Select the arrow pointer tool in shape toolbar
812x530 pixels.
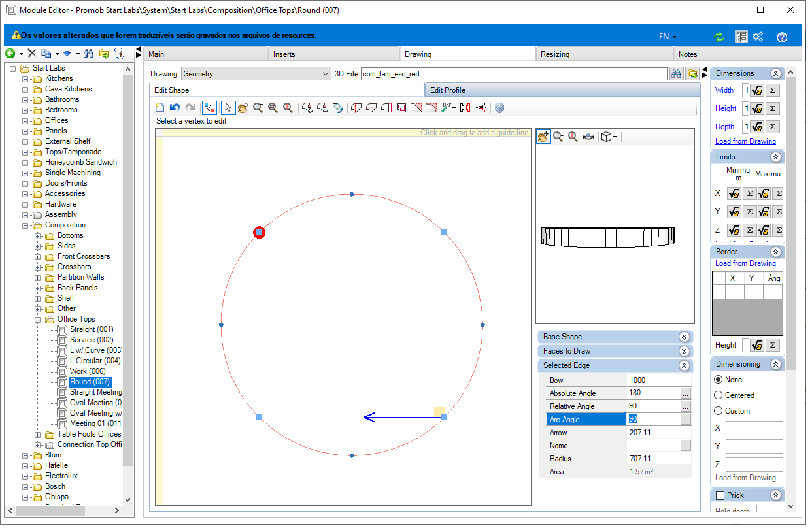[228, 108]
